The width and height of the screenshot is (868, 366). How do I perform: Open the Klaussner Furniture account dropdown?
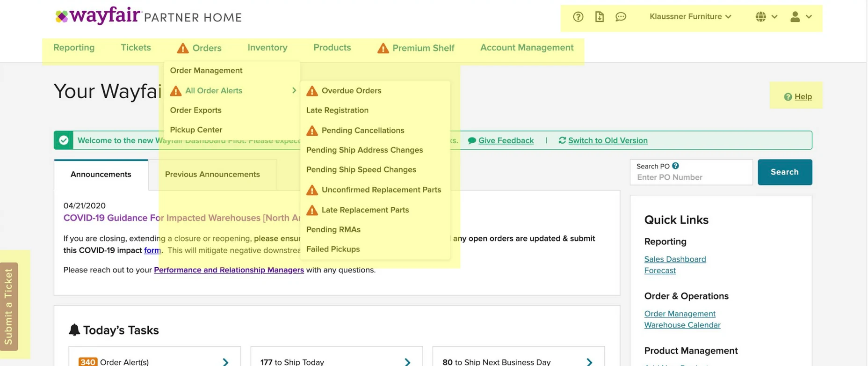690,17
